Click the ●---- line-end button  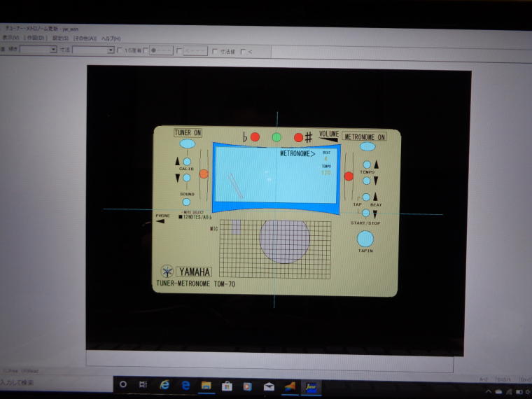pos(161,50)
